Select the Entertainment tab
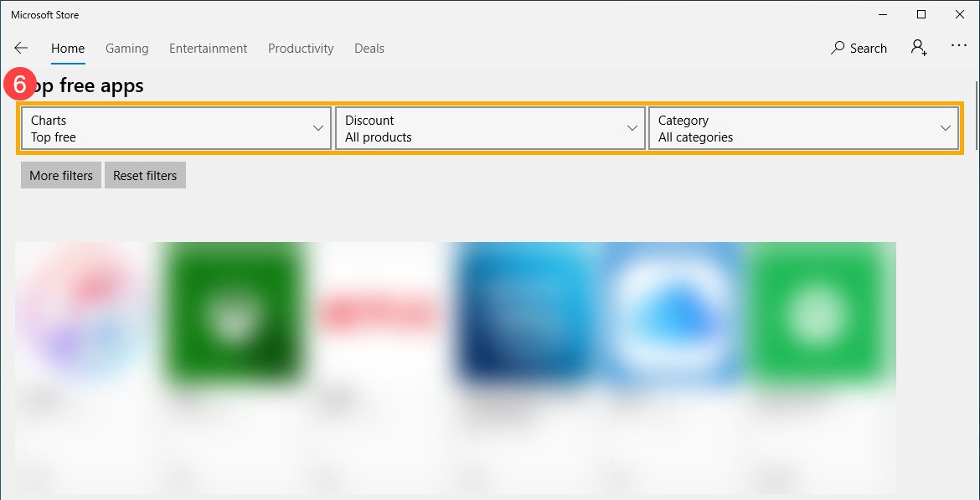The width and height of the screenshot is (980, 500). (208, 49)
